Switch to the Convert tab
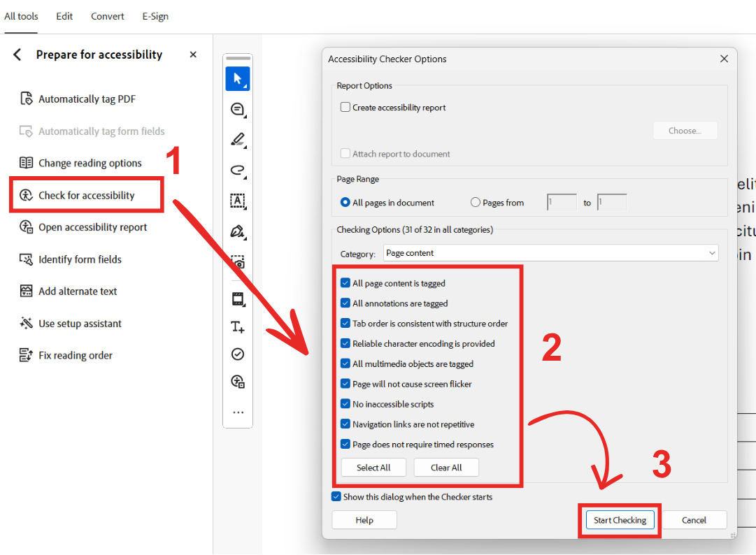This screenshot has height=555, width=756. pyautogui.click(x=108, y=16)
